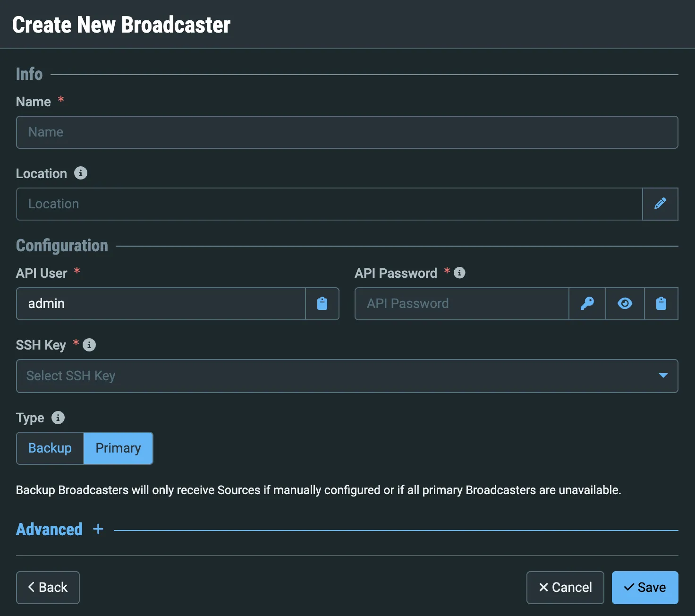Select the Primary type option
Screen dimensions: 695x616
pyautogui.click(x=118, y=448)
